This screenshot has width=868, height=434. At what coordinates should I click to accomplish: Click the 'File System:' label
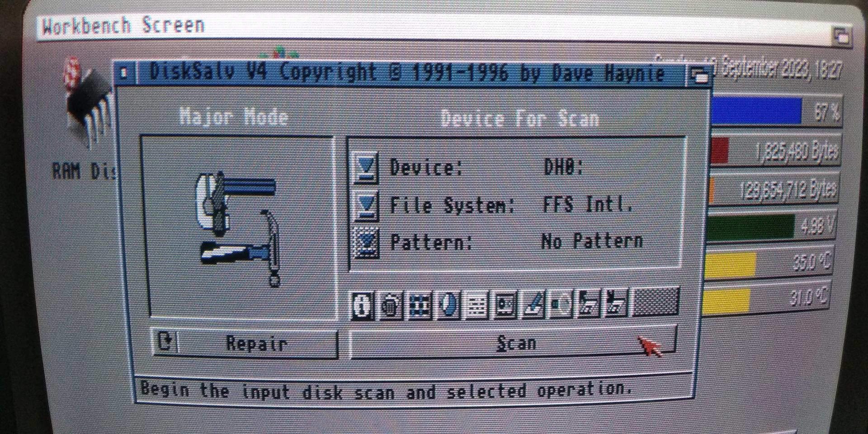452,206
